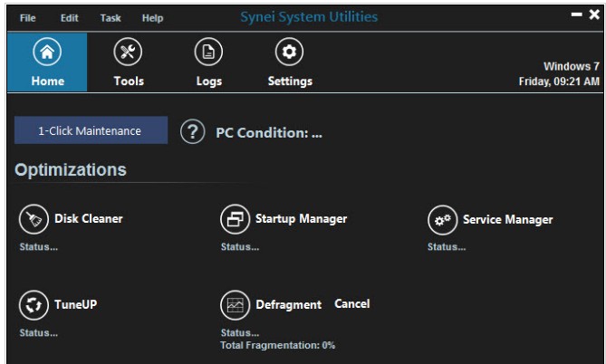
Task: Click the Total Fragmentation: 0% text
Action: tap(277, 346)
